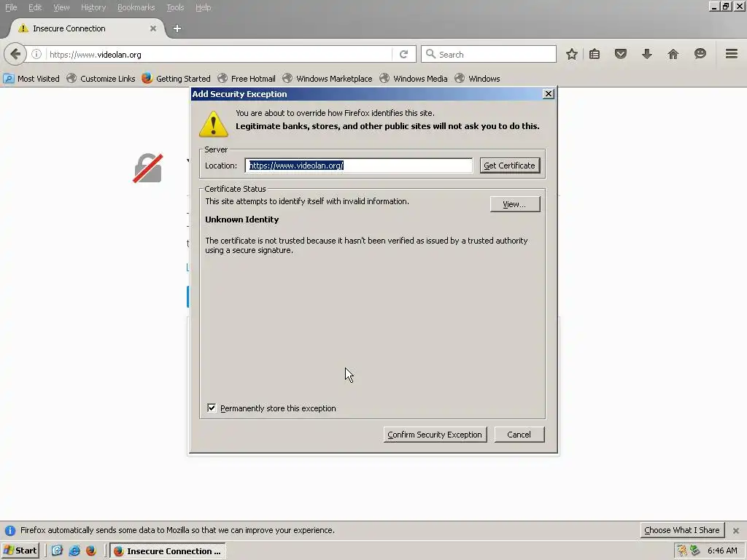Click info icon in notification bar
Image resolution: width=747 pixels, height=560 pixels.
pos(10,531)
